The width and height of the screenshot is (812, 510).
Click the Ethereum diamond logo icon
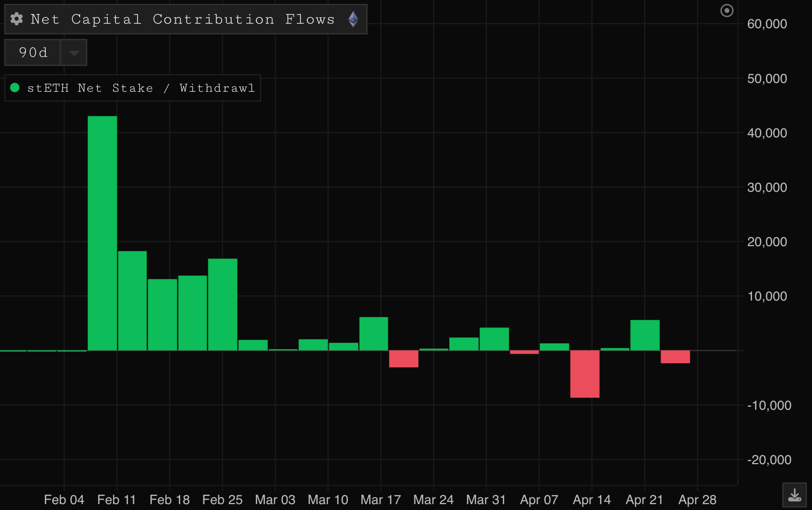(x=353, y=19)
